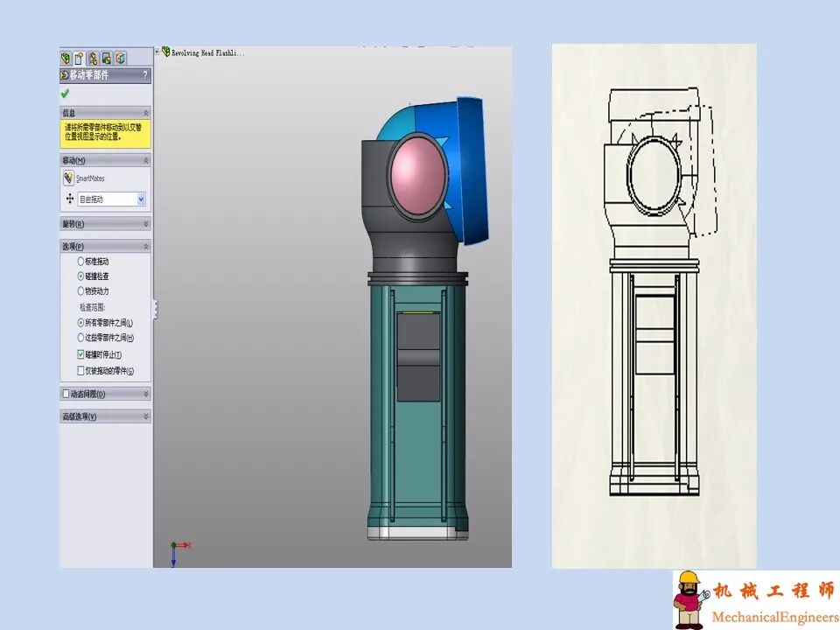Switch to the second PropertyManager tab
This screenshot has height=630, width=840.
(x=80, y=59)
